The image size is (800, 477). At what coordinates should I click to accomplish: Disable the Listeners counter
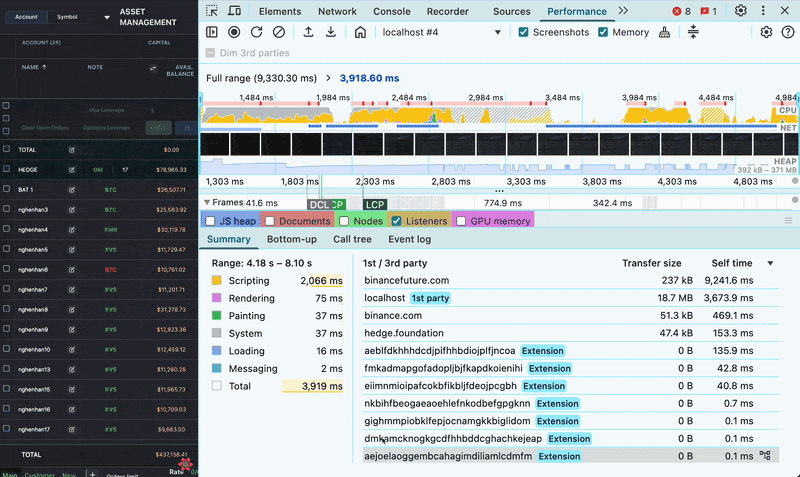(x=396, y=221)
